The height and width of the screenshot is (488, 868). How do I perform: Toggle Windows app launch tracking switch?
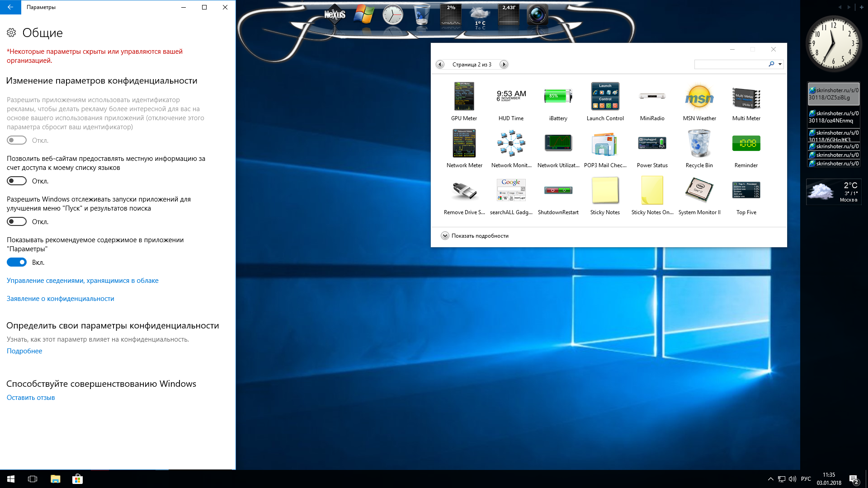(x=17, y=222)
